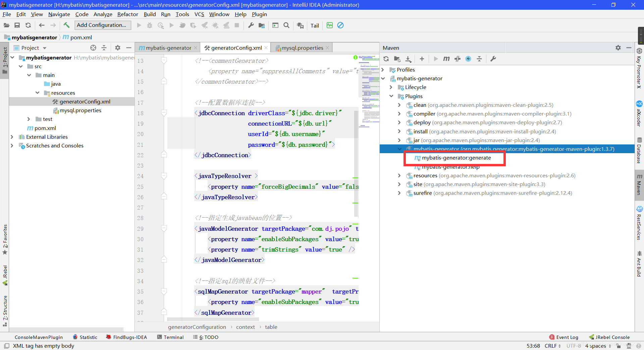The width and height of the screenshot is (644, 350).
Task: Toggle Skip Tests mode in Maven toolbar
Action: [468, 59]
